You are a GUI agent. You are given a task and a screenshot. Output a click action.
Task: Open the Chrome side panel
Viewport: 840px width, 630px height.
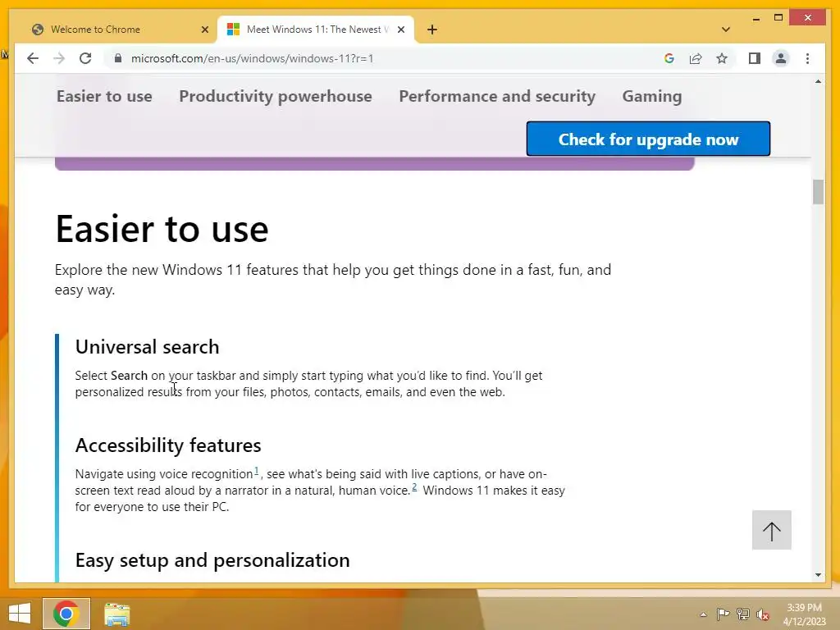pyautogui.click(x=755, y=58)
